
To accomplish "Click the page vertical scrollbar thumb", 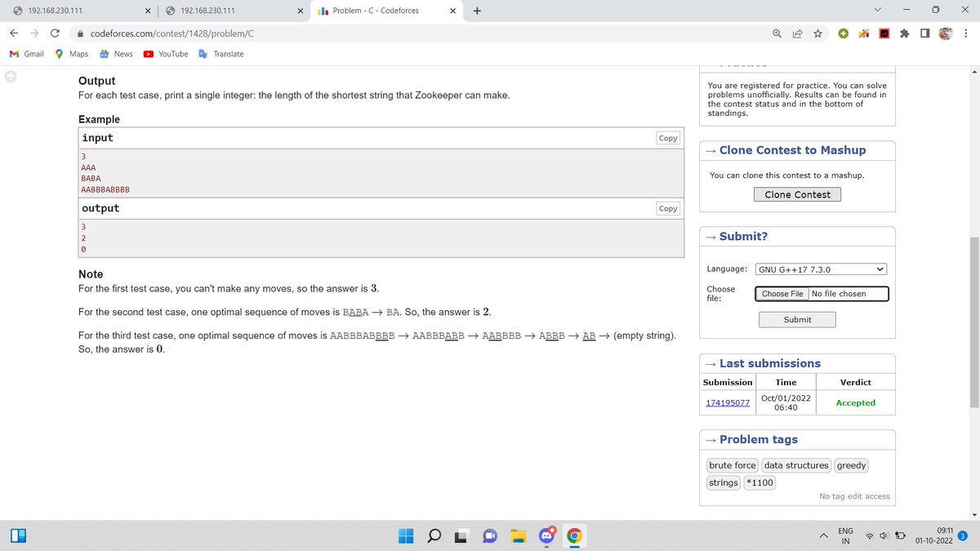I will pyautogui.click(x=973, y=322).
